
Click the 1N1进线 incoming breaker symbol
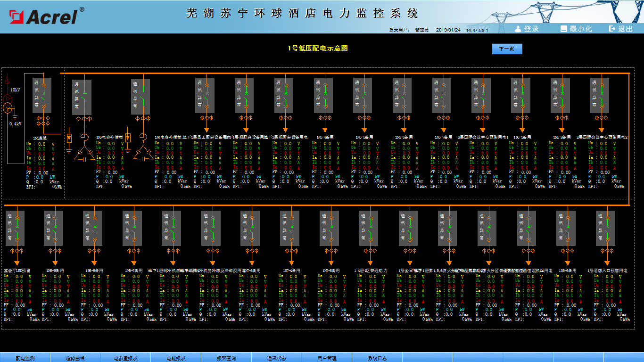click(x=42, y=95)
